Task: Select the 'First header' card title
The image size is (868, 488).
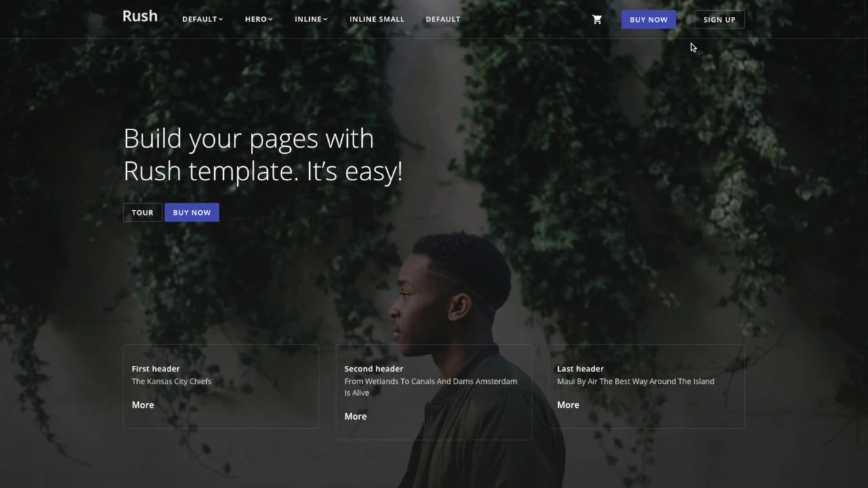Action: (x=155, y=369)
